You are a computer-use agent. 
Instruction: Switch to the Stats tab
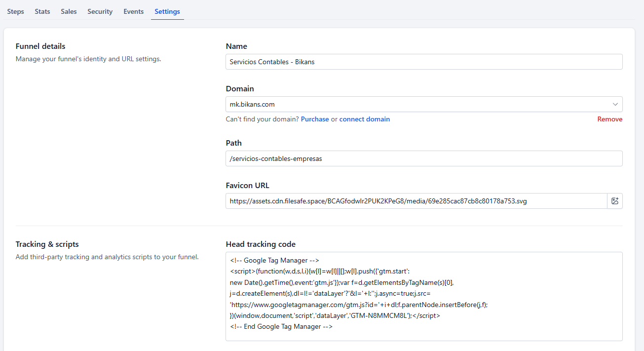click(42, 11)
